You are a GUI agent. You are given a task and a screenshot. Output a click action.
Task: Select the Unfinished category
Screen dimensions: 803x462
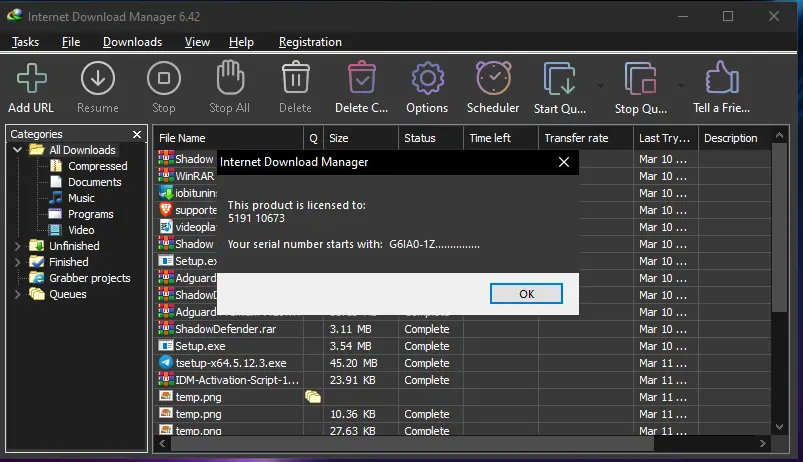pos(74,246)
